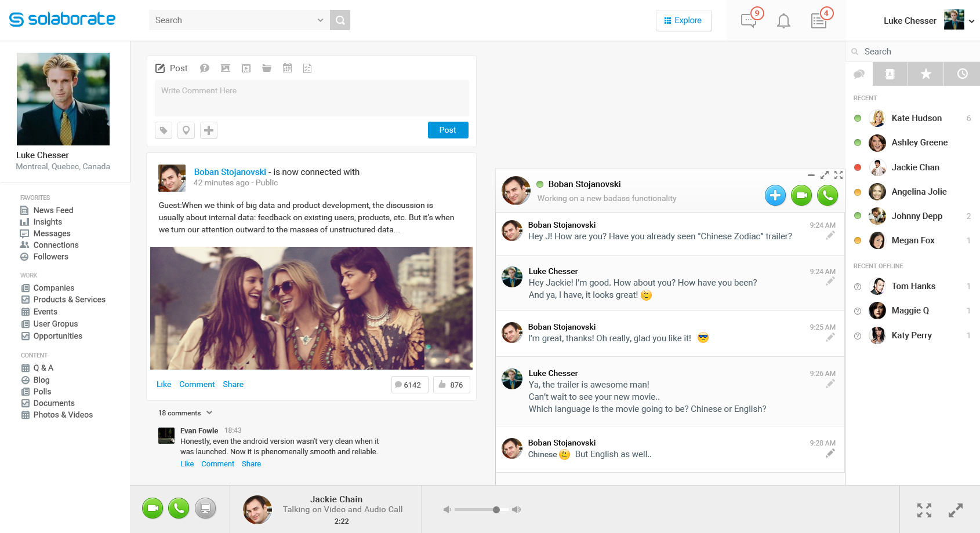
Task: Mute the call volume speaker icon
Action: point(447,510)
